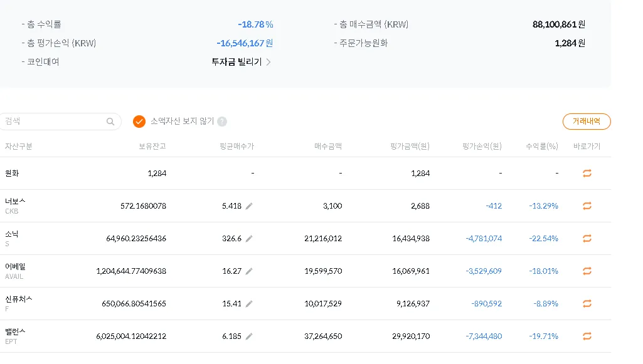Screen dimensions: 643x364
Task: Select the profit/loss value -7,344,480
Action: (x=484, y=336)
